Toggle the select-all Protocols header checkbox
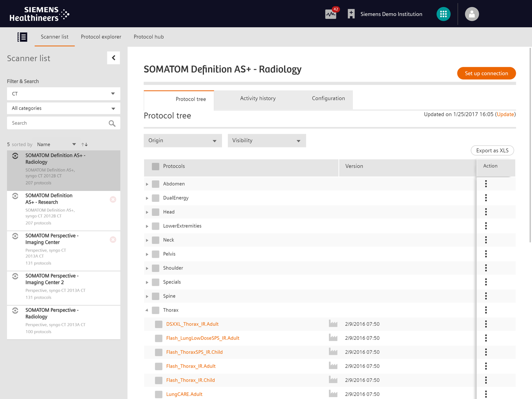Viewport: 532px width, 399px height. point(155,166)
